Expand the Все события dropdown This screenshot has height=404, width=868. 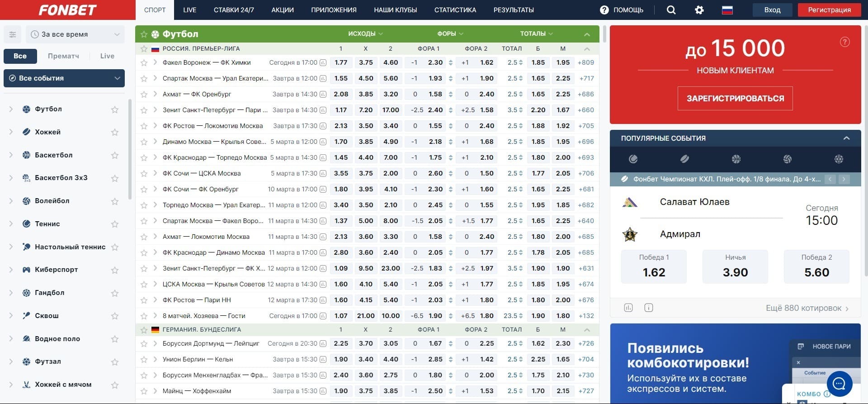click(64, 78)
